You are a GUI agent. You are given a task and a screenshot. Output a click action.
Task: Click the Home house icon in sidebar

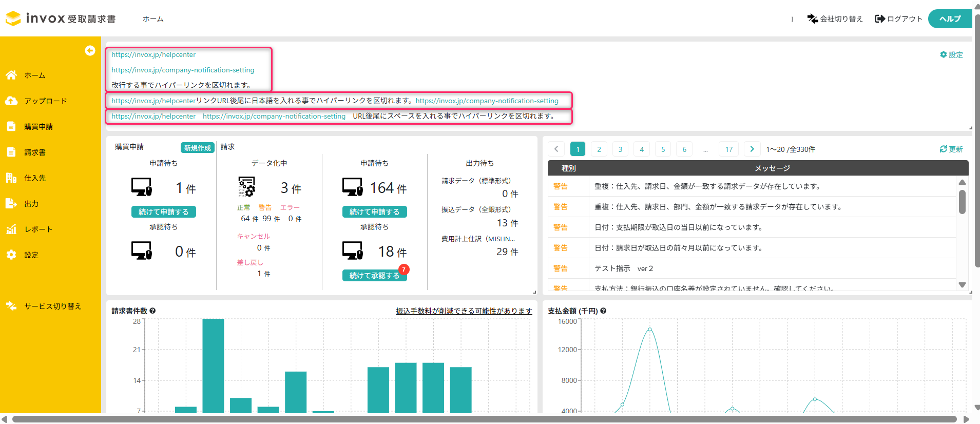(x=11, y=75)
